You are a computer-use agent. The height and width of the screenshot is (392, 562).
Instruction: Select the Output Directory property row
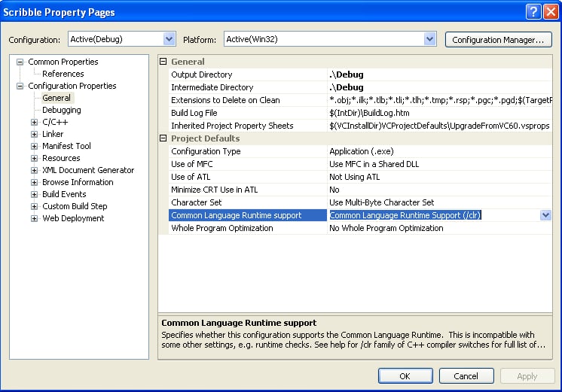coord(360,74)
